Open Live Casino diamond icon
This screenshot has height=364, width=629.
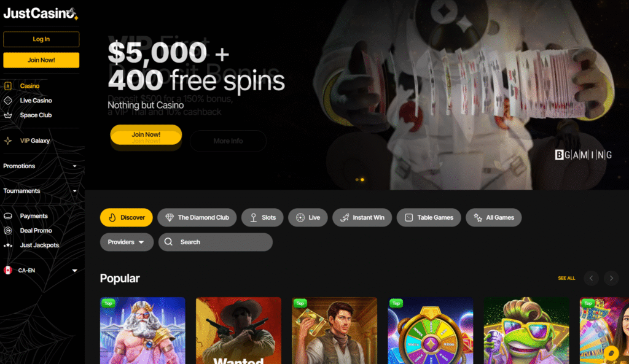[x=7, y=101]
